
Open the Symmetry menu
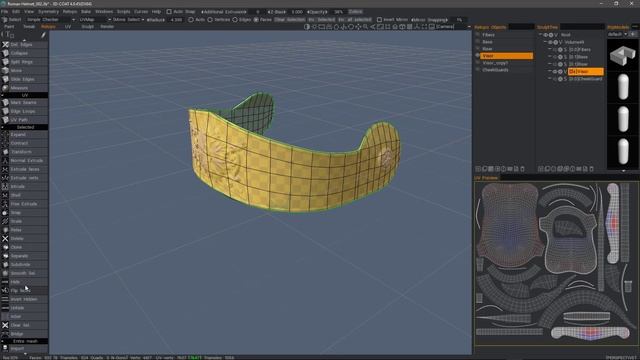pyautogui.click(x=48, y=12)
